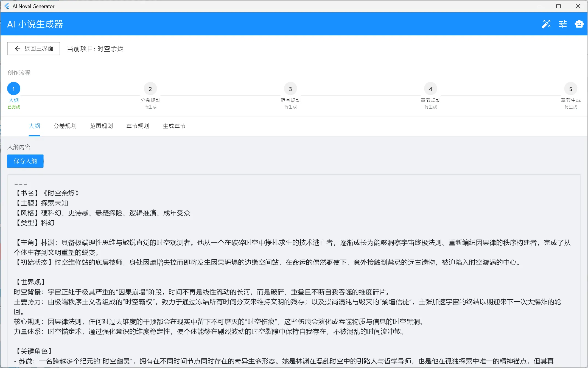Open the 章节规划 tab
Image resolution: width=588 pixels, height=368 pixels.
coord(138,126)
